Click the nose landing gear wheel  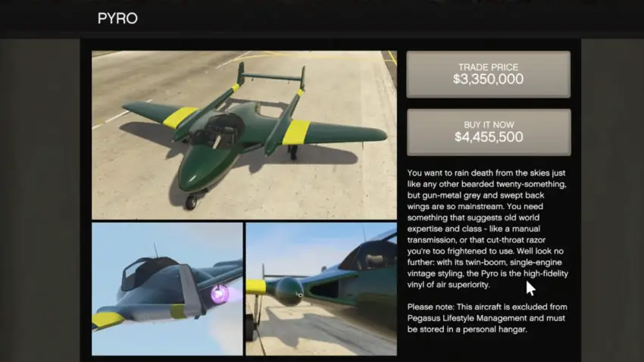click(x=191, y=201)
